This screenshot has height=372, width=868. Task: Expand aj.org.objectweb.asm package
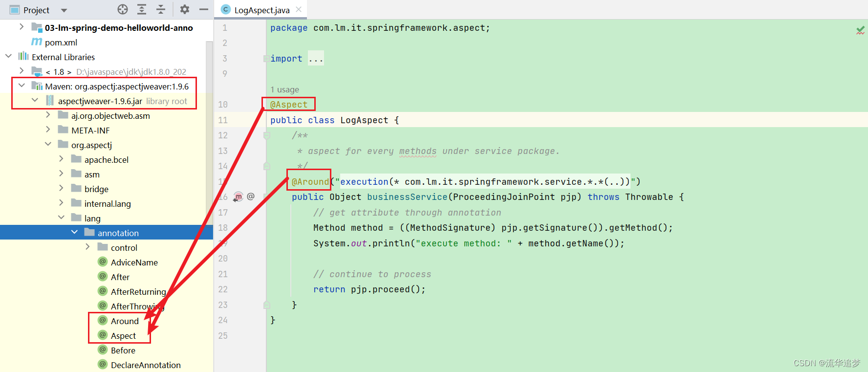pyautogui.click(x=48, y=115)
